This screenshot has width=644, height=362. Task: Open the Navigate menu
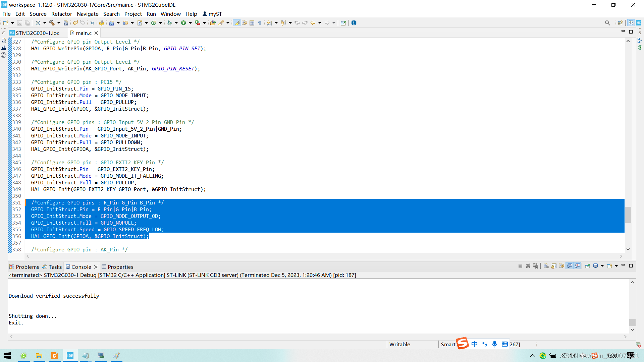(x=88, y=14)
